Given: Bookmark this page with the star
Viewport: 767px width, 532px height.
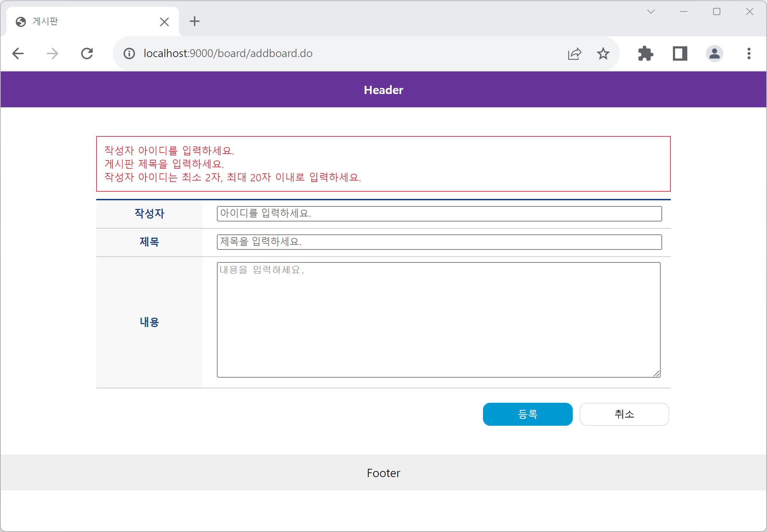Looking at the screenshot, I should (603, 54).
